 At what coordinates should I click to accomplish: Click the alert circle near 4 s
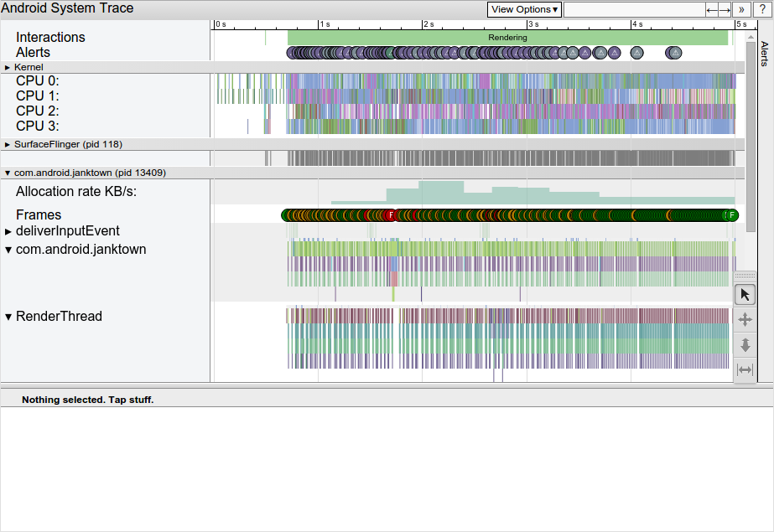coord(636,53)
